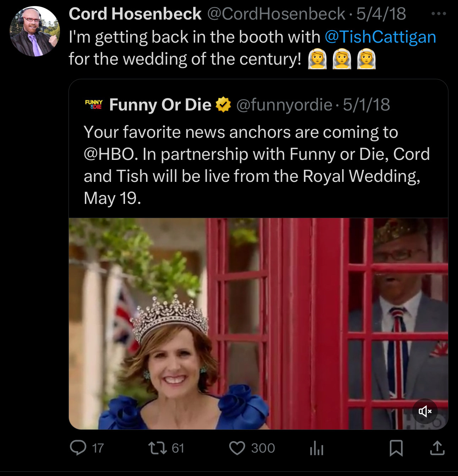The image size is (458, 476).
Task: Bookmark this tweet
Action: [x=396, y=448]
